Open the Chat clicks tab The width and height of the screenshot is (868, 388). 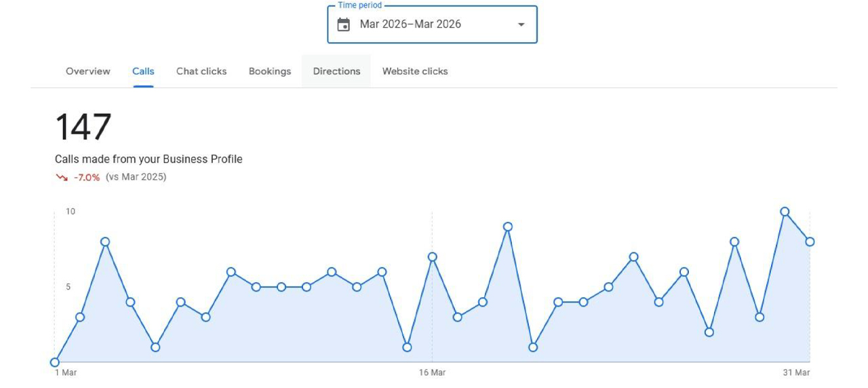[201, 71]
